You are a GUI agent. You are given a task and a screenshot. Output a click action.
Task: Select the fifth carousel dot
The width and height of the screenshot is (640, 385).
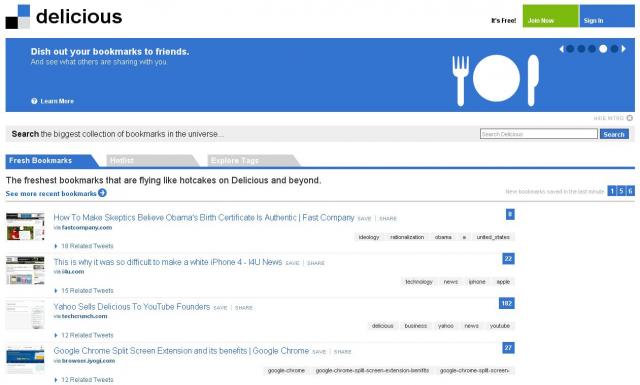pos(614,49)
